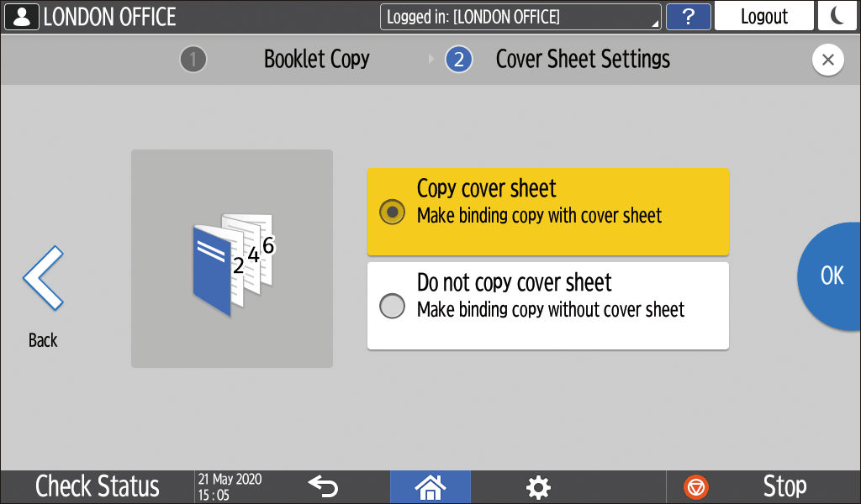Tap the return arrow in bottom bar
The height and width of the screenshot is (504, 861).
[322, 486]
